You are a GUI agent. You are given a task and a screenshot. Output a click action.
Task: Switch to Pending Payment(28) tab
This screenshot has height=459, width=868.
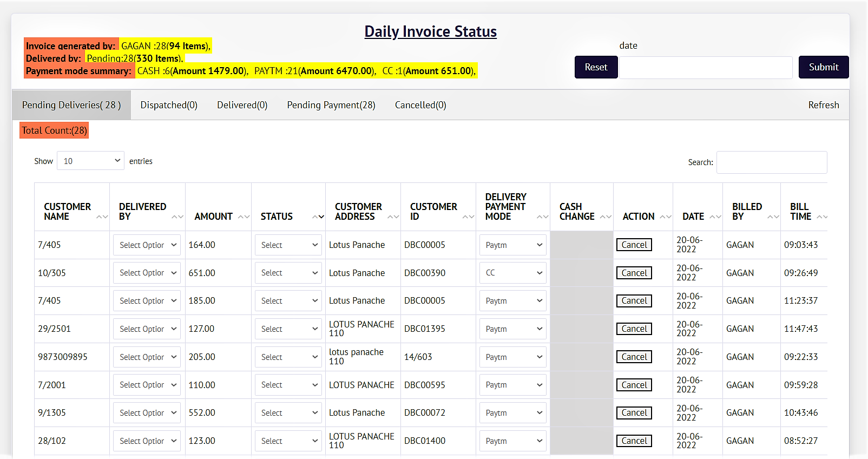331,105
